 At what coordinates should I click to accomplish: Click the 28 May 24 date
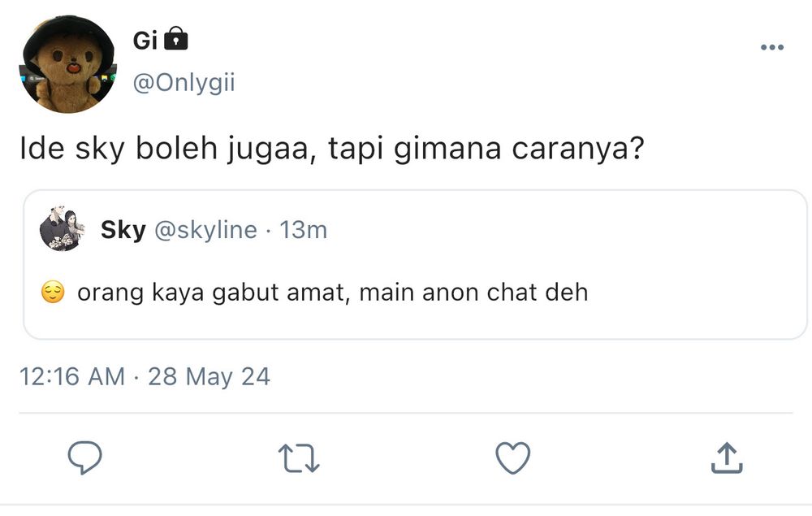pos(209,377)
